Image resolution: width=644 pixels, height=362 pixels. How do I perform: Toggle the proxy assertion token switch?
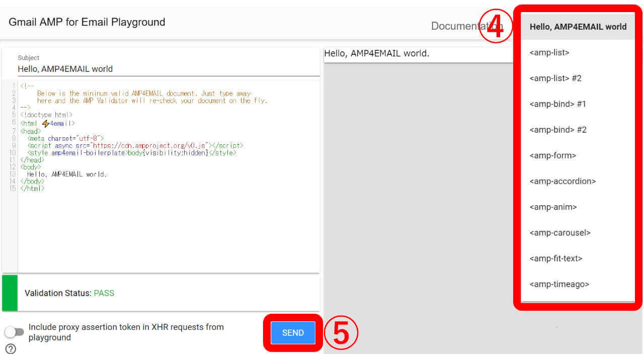tap(14, 332)
